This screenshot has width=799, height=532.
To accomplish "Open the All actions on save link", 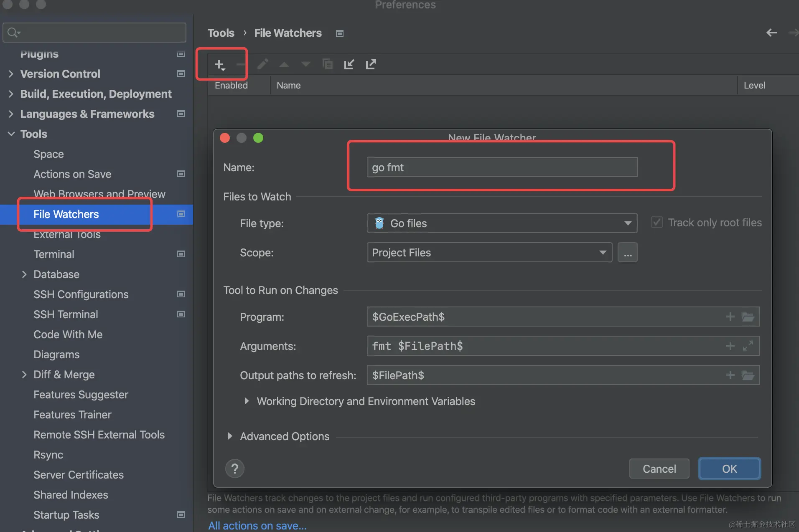I will click(257, 525).
